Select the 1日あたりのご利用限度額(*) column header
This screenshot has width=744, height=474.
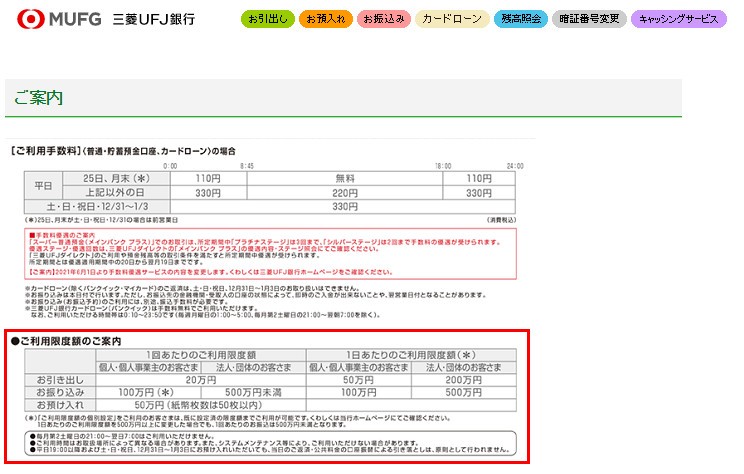pos(411,355)
